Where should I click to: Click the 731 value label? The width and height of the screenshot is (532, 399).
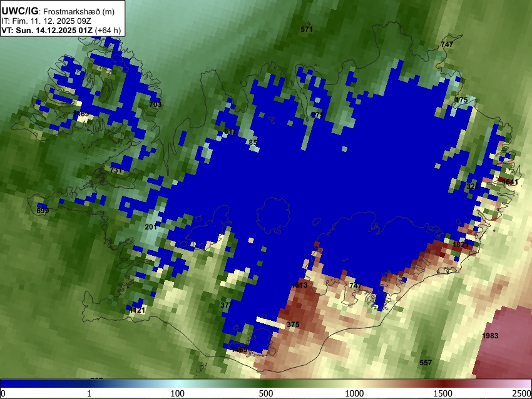(x=116, y=170)
